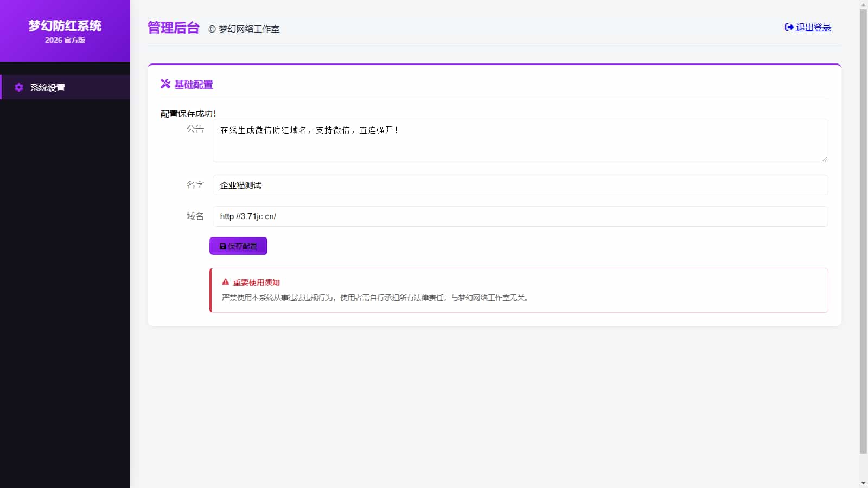The height and width of the screenshot is (488, 868).
Task: Click the 重要使用须知 notice heading
Action: tap(256, 282)
